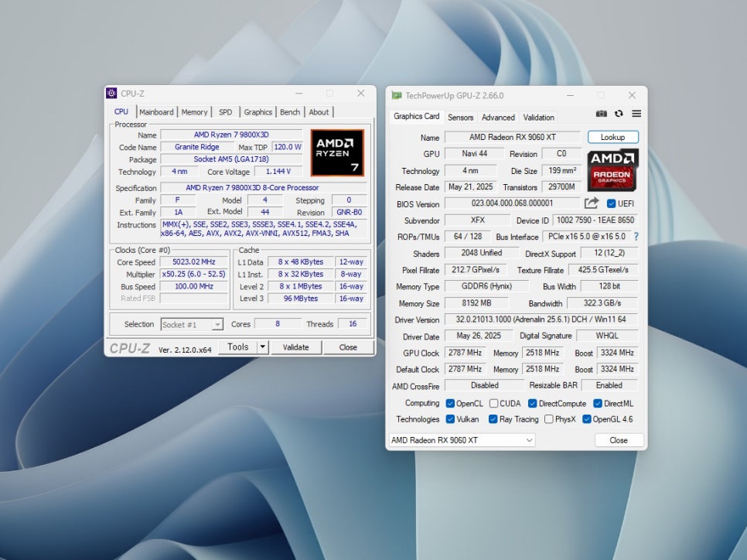This screenshot has width=747, height=560.
Task: Open the About tab in CPU-Z
Action: point(319,112)
